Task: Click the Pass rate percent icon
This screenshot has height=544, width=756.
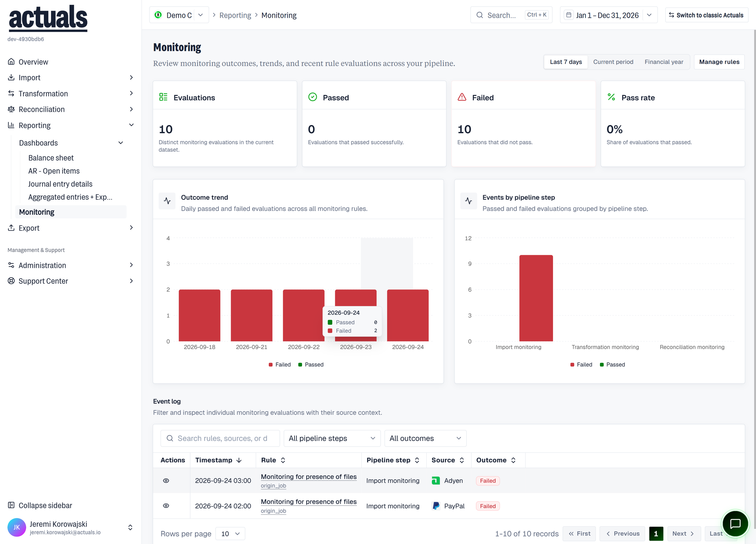Action: point(611,97)
